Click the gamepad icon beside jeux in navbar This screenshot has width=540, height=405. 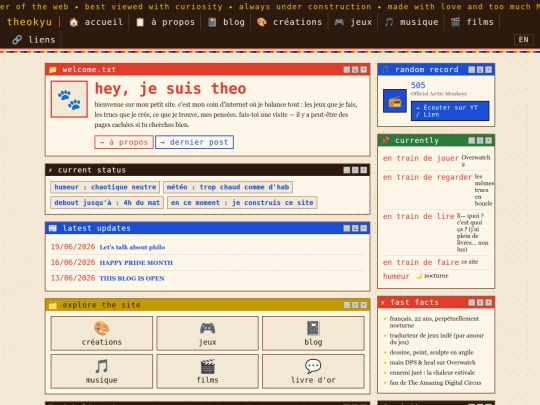339,22
